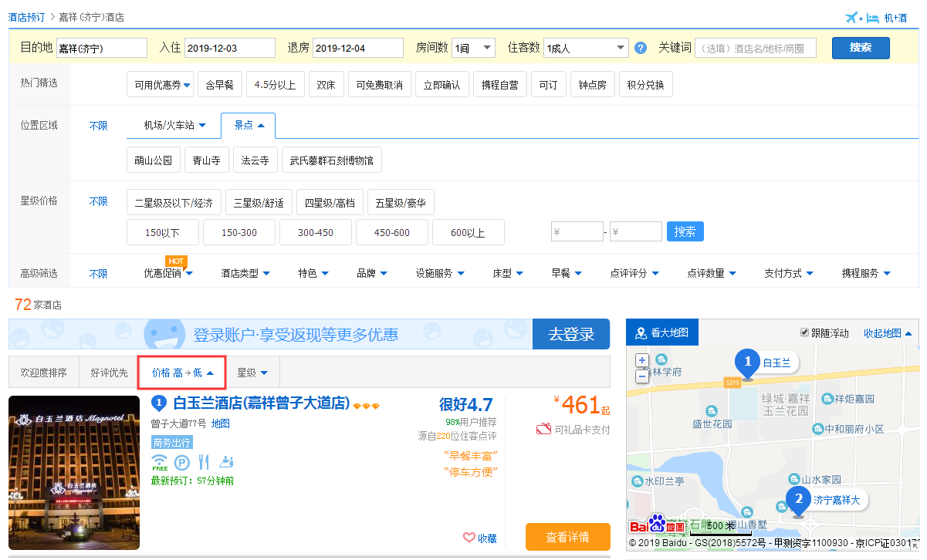Image resolution: width=927 pixels, height=560 pixels.
Task: Click the map zoom in plus button
Action: (642, 360)
